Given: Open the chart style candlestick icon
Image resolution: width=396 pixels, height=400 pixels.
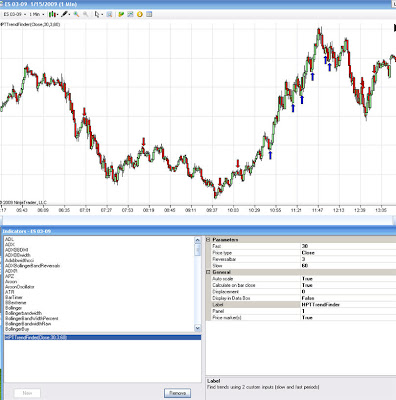Looking at the screenshot, I should 52,14.
